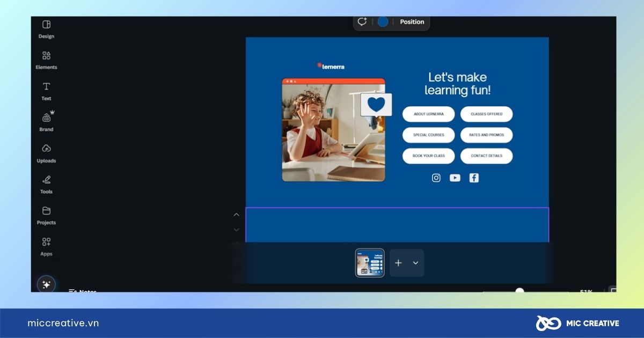This screenshot has height=338, width=644.
Task: Click the magic assistant sparkle button
Action: point(46,284)
